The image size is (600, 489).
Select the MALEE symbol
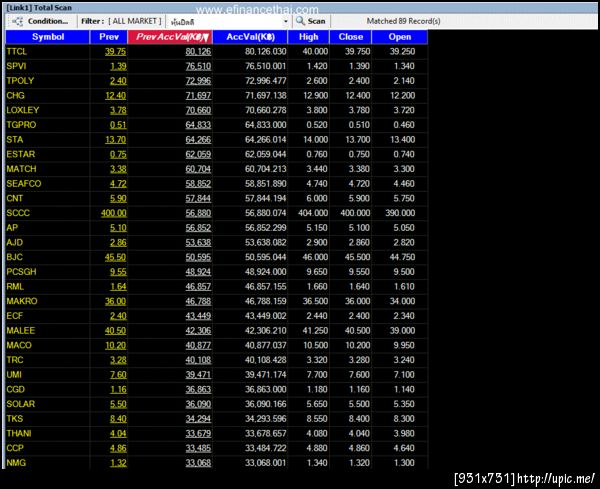[21, 331]
